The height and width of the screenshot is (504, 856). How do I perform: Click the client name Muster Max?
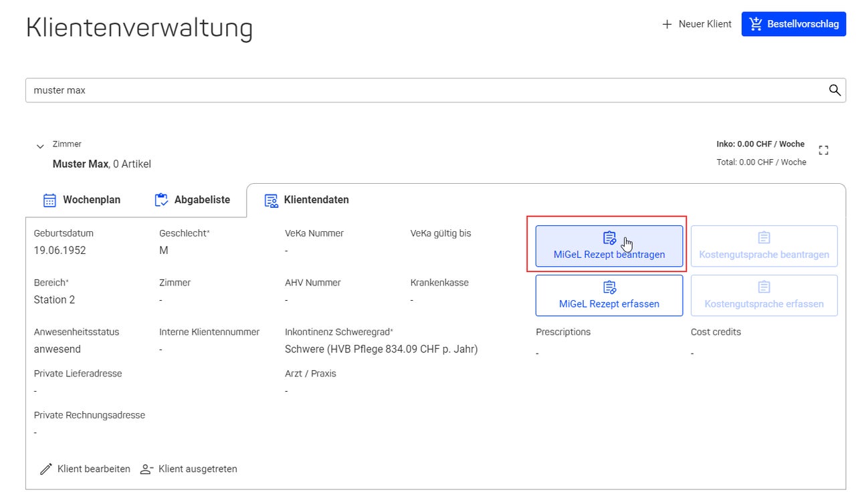[80, 164]
